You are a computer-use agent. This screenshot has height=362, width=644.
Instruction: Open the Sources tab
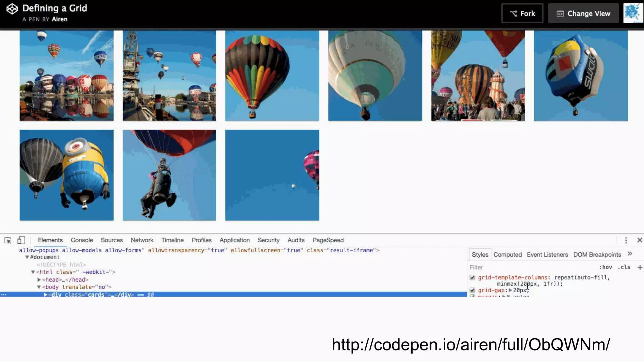pyautogui.click(x=112, y=240)
